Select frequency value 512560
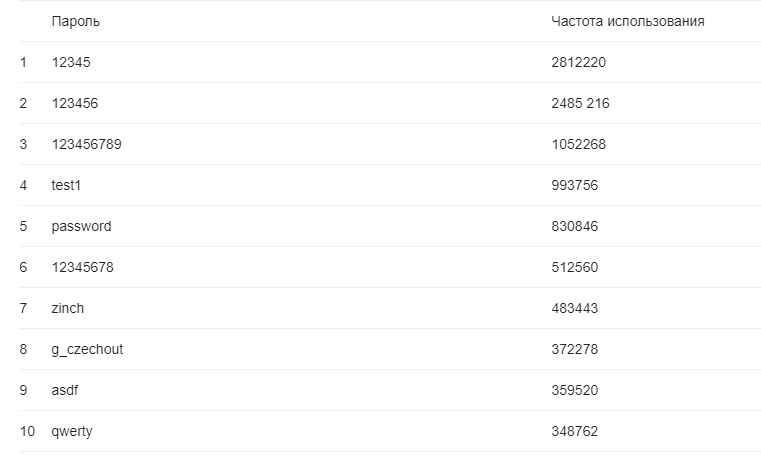The height and width of the screenshot is (461, 761). point(575,267)
